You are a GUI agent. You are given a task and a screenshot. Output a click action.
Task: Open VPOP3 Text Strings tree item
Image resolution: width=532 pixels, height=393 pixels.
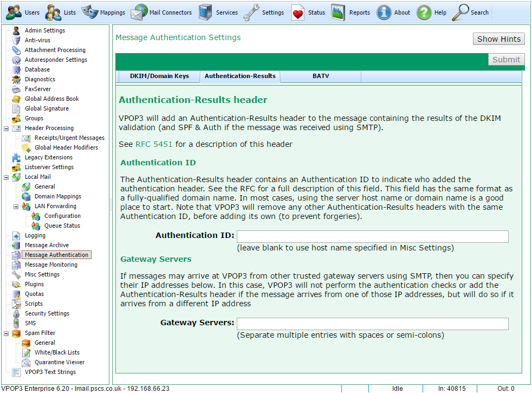50,372
